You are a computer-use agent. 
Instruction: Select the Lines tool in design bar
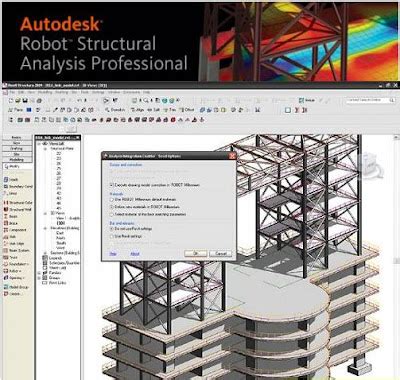10,193
